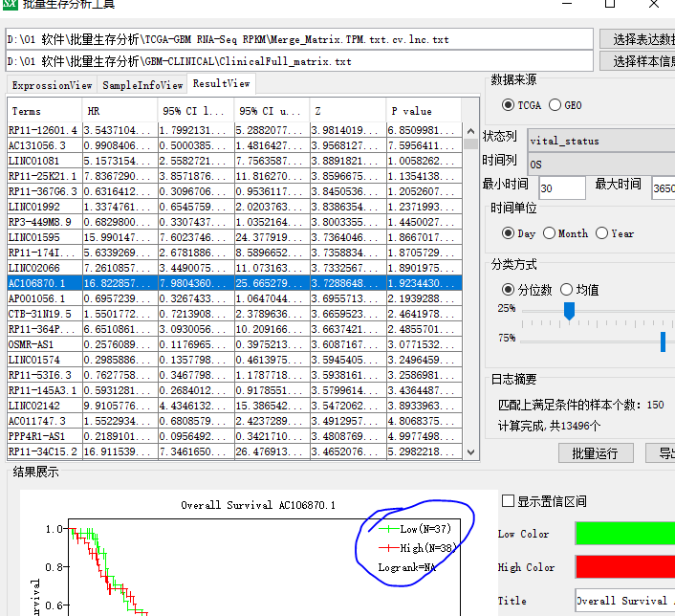Choose Month as the time unit
This screenshot has height=616, width=675.
coord(550,232)
